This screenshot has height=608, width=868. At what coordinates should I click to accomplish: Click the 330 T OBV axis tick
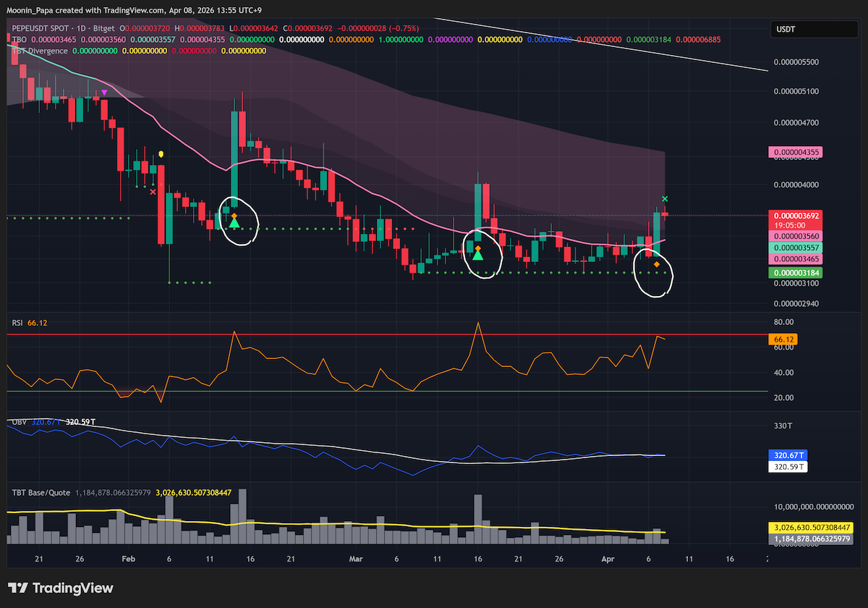click(783, 426)
